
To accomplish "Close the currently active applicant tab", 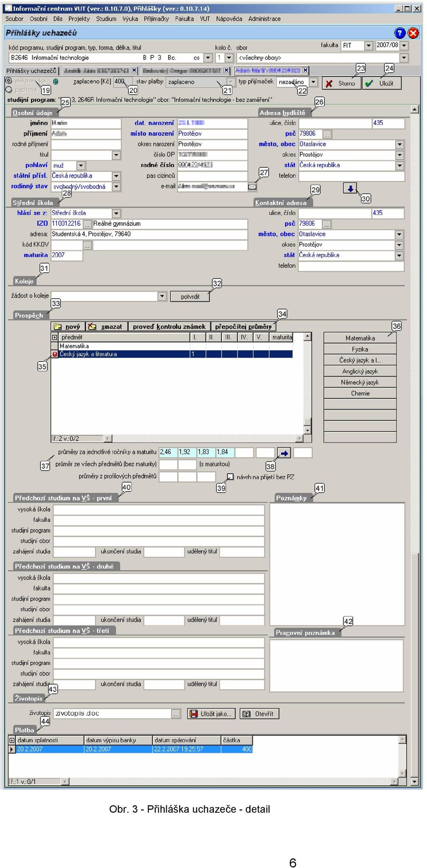I will [x=305, y=70].
